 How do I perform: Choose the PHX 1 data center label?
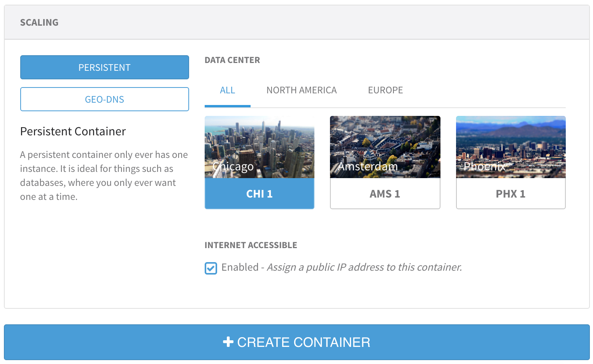pyautogui.click(x=511, y=194)
